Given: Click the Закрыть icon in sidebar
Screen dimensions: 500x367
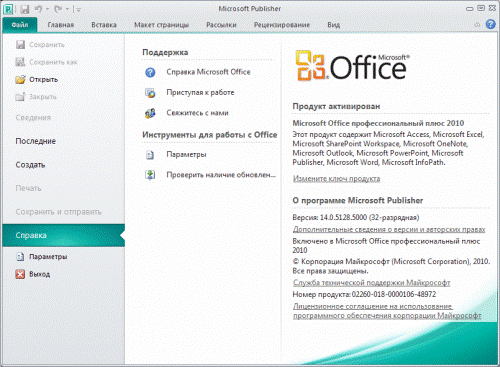Looking at the screenshot, I should click(20, 97).
